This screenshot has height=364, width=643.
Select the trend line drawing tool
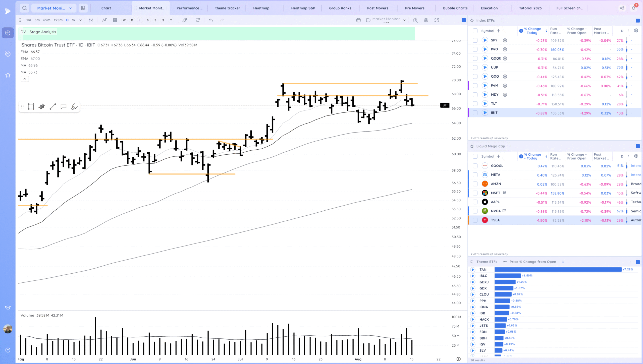tap(53, 107)
